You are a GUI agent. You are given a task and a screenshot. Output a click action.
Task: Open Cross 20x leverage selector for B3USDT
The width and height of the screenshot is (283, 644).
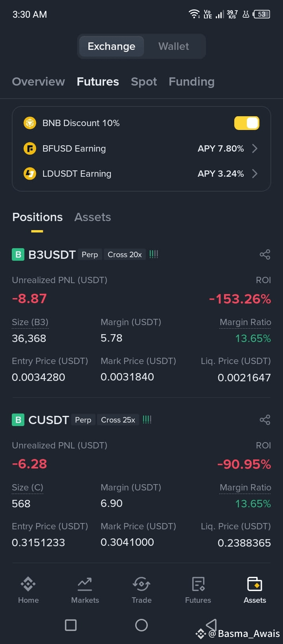click(125, 254)
